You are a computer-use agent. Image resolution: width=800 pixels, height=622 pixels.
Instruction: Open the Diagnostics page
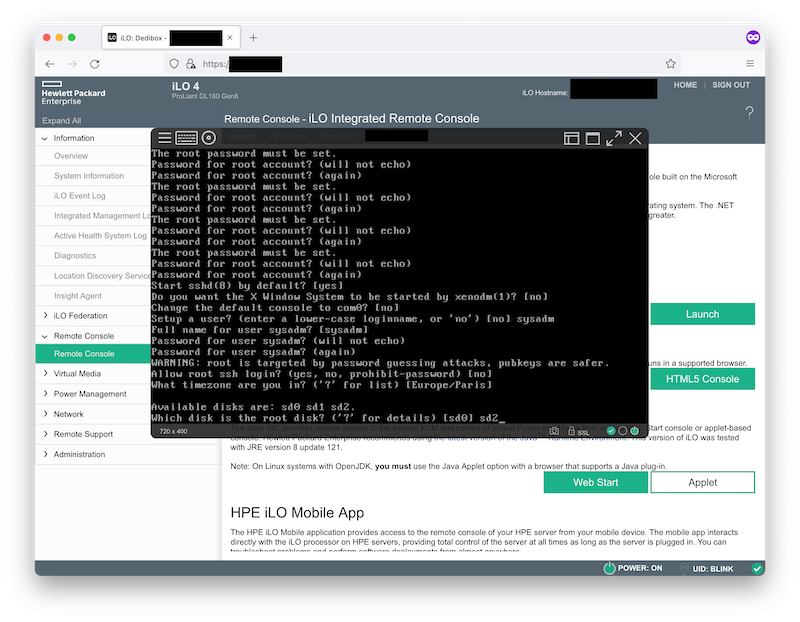(75, 255)
